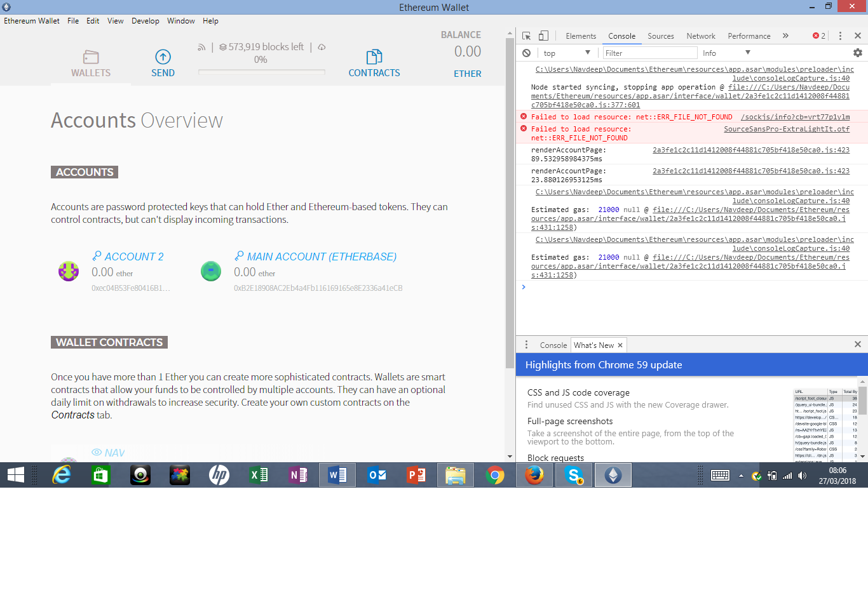Screen dimensions: 868x614
Task: Switch to the Network tab in DevTools
Action: (701, 36)
